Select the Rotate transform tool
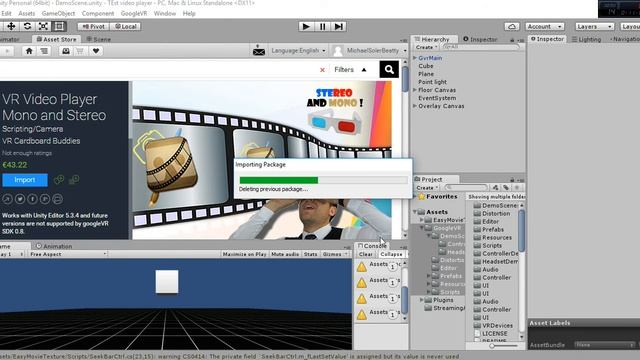640x360 pixels. (x=27, y=26)
